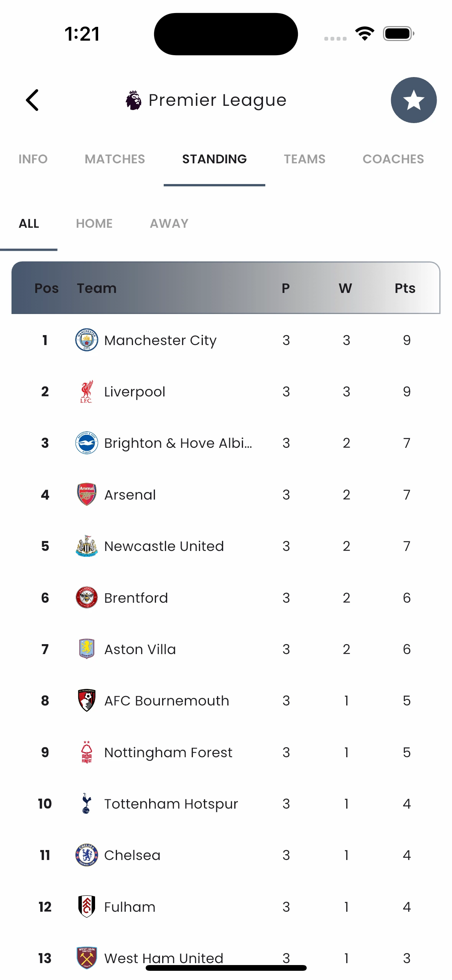Select the AWAY standings filter
The image size is (452, 980).
point(169,223)
